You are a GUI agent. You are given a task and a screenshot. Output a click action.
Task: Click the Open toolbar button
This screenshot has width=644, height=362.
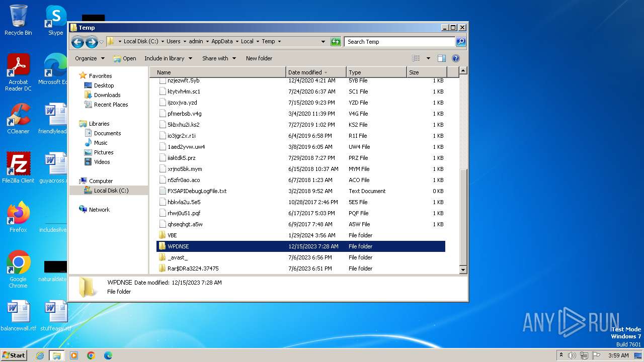pos(125,58)
